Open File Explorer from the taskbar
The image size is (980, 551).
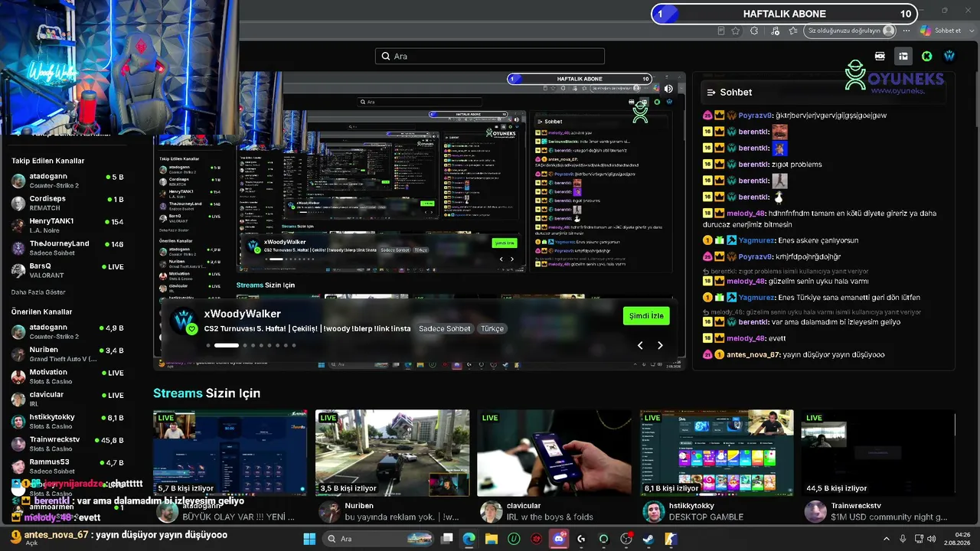click(x=492, y=539)
